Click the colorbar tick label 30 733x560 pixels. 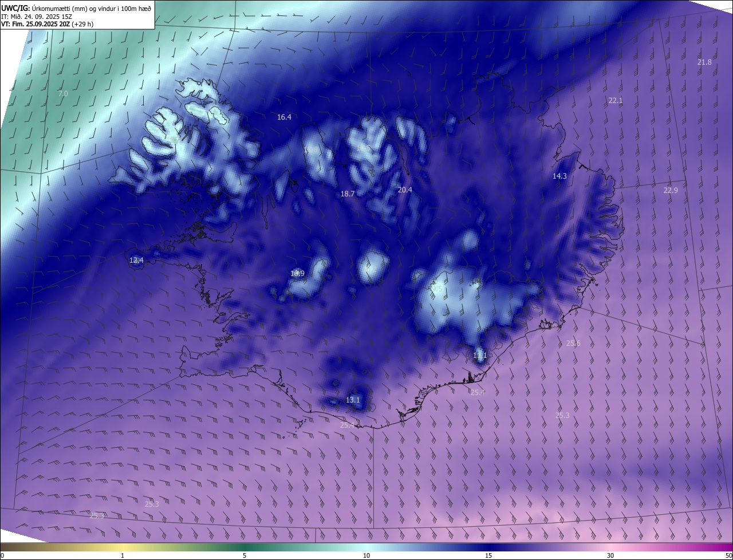coord(610,555)
